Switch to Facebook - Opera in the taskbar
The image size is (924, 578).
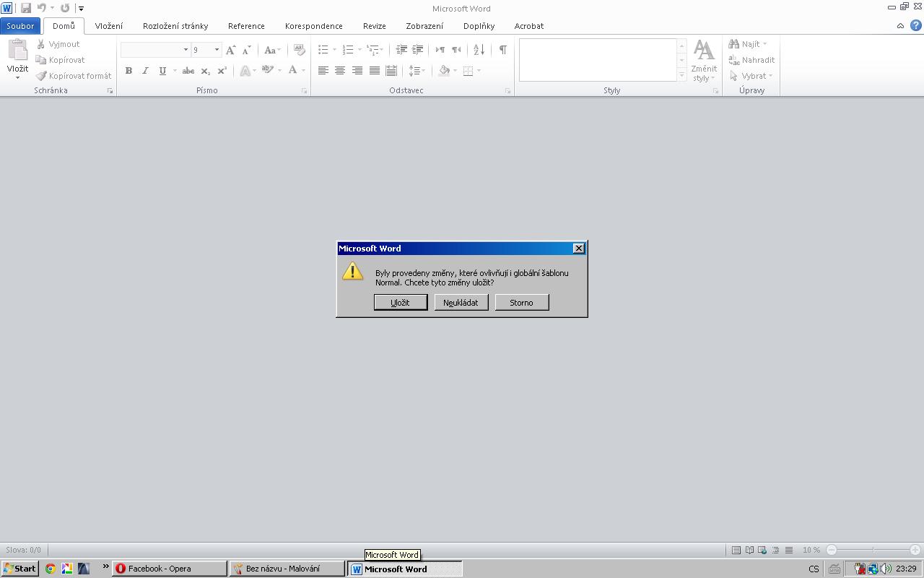click(170, 569)
